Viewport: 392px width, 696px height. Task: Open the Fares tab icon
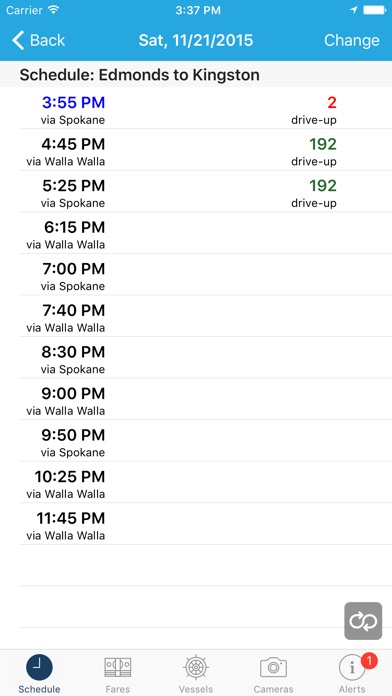[118, 668]
